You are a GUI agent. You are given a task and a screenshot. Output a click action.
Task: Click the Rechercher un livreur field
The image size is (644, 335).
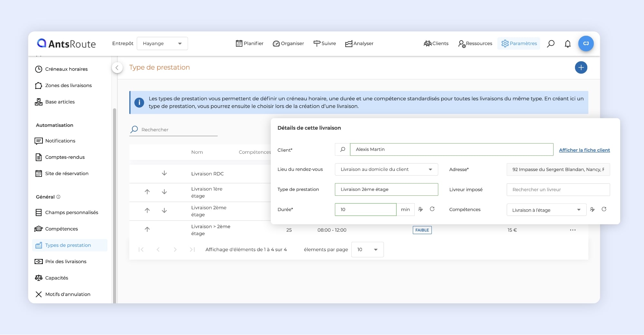(x=558, y=190)
